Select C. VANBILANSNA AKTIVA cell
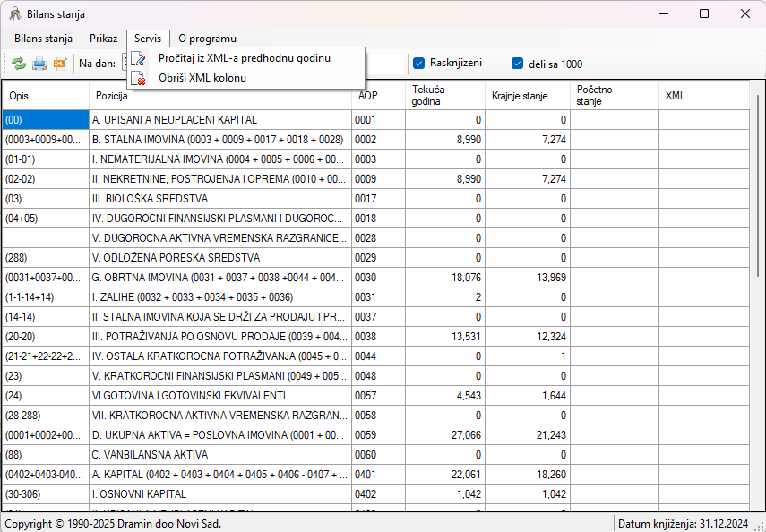 220,455
